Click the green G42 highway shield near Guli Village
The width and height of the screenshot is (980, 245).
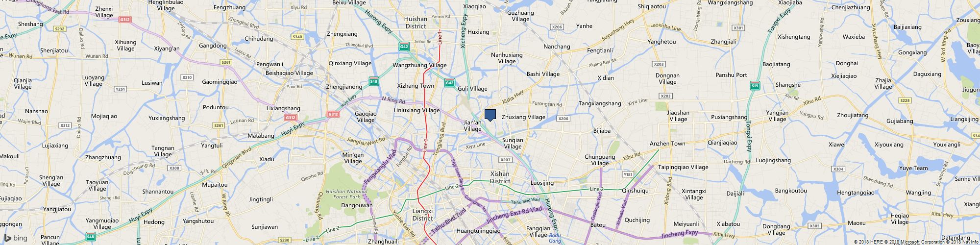[449, 83]
